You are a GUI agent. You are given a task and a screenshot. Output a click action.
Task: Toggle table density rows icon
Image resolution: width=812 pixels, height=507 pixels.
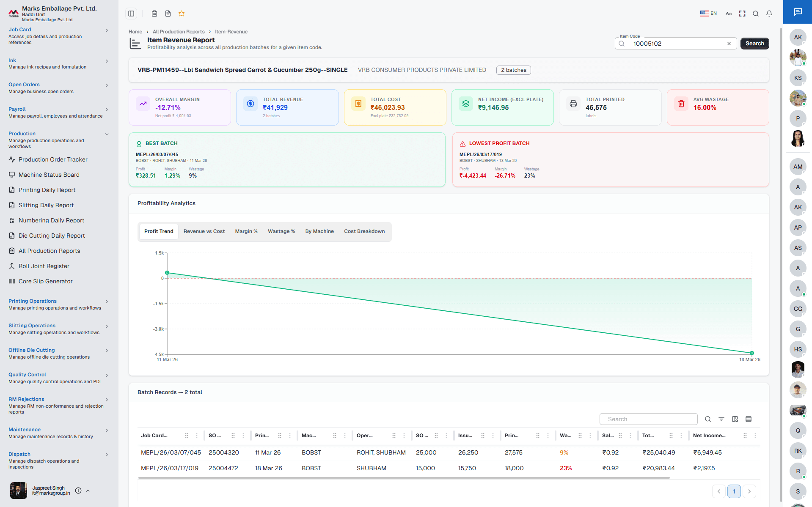(x=749, y=419)
